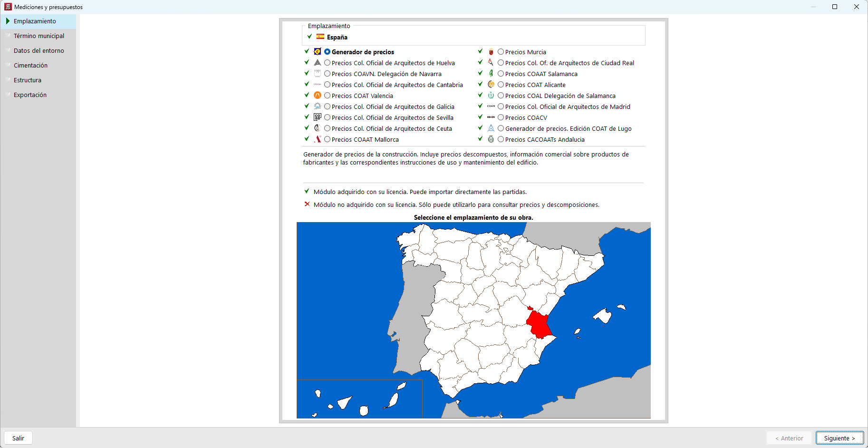Click the Arquitectos de Sevilla logo icon
The width and height of the screenshot is (868, 448).
pyautogui.click(x=318, y=117)
